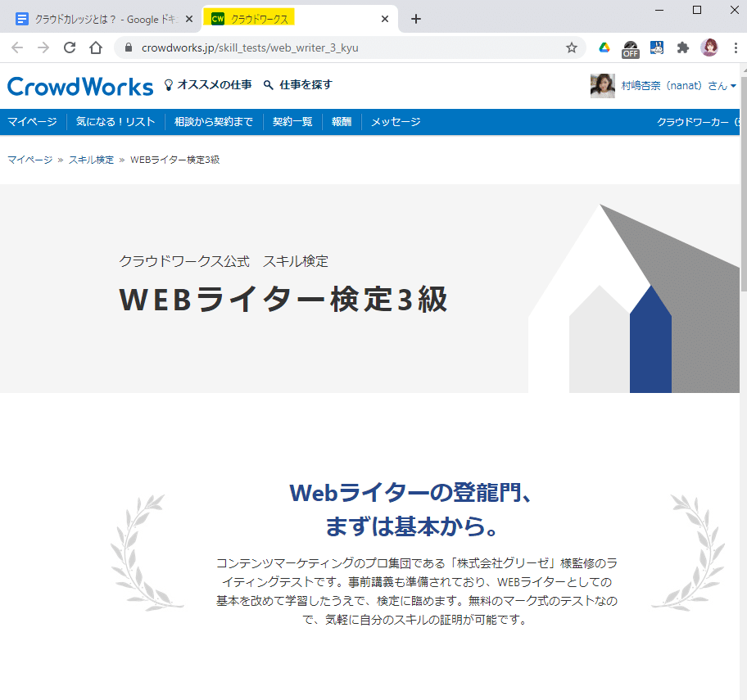Expand the クラウドワーカー menu on the navbar
The width and height of the screenshot is (747, 700).
pyautogui.click(x=697, y=121)
